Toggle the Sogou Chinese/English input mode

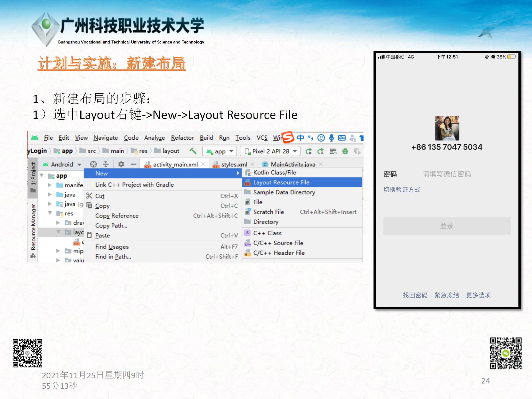(300, 138)
